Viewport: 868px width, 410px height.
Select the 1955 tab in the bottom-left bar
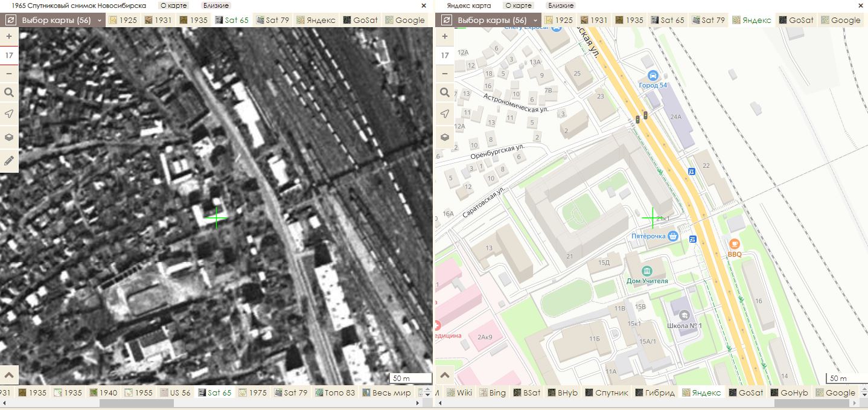click(x=138, y=392)
